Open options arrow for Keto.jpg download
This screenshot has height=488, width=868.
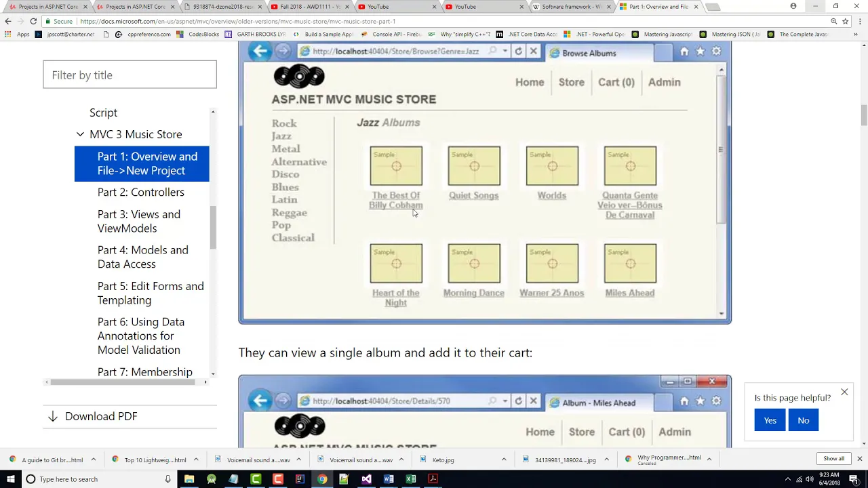[x=504, y=460]
